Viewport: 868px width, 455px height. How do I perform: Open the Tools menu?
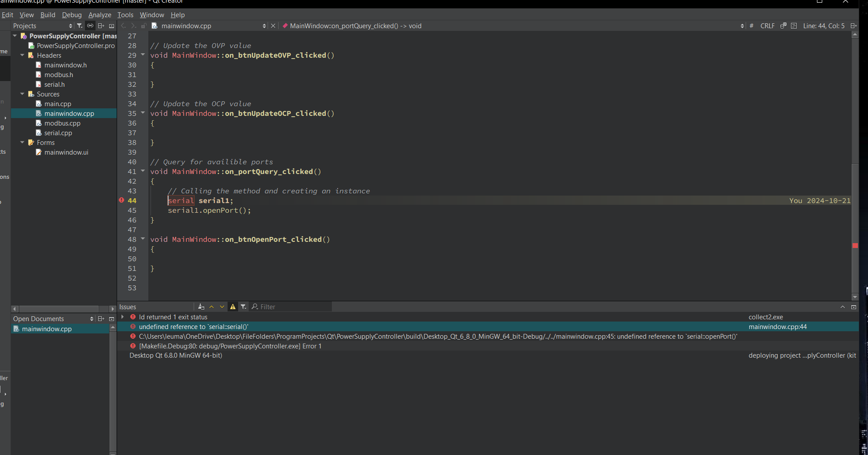[x=125, y=15]
